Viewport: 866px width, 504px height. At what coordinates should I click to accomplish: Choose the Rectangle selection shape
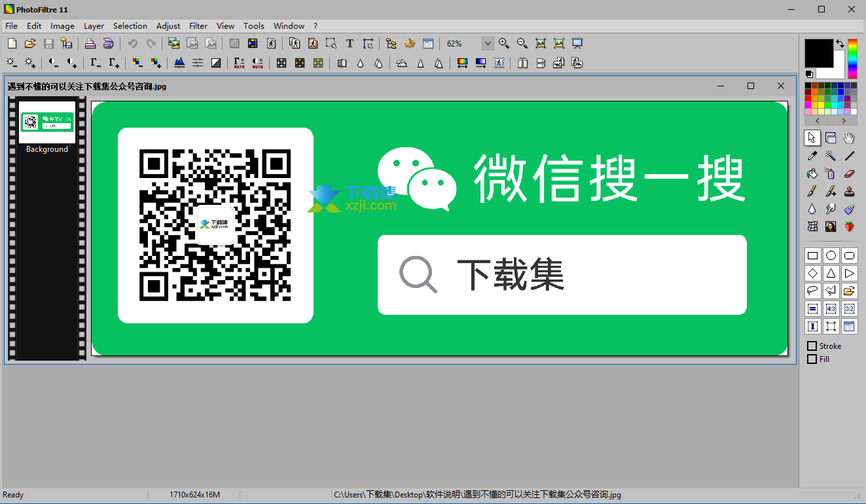point(812,255)
